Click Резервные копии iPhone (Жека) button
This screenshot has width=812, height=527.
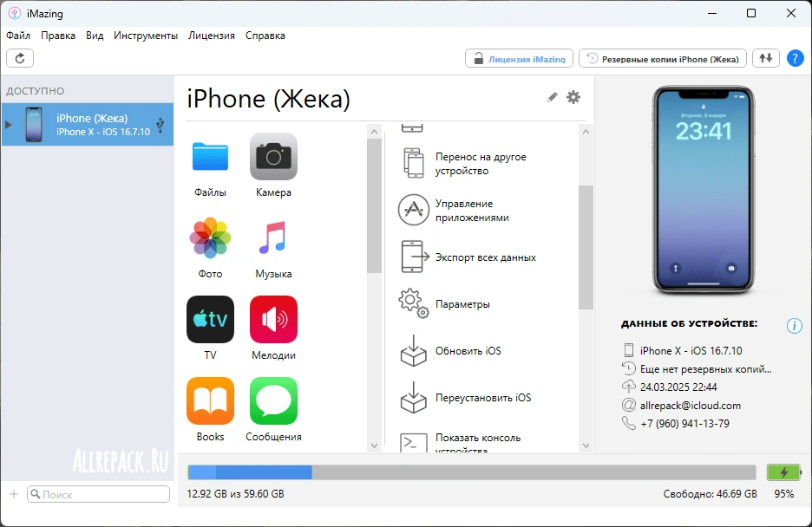click(x=662, y=58)
